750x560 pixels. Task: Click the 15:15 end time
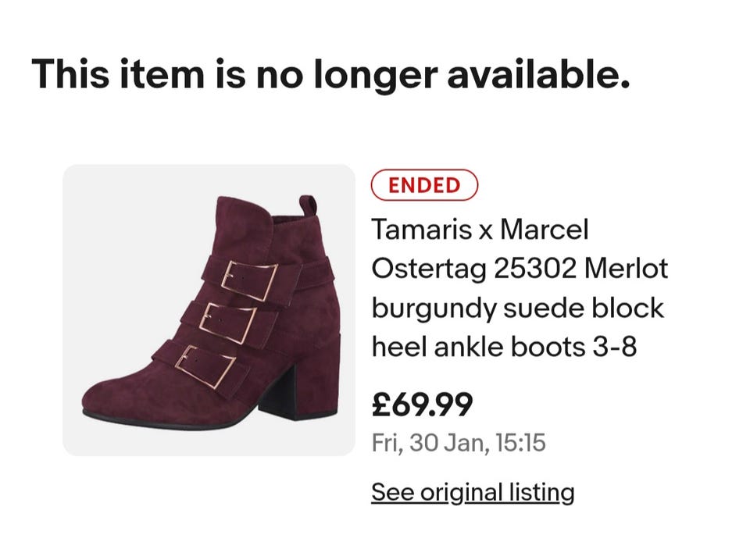click(x=521, y=444)
